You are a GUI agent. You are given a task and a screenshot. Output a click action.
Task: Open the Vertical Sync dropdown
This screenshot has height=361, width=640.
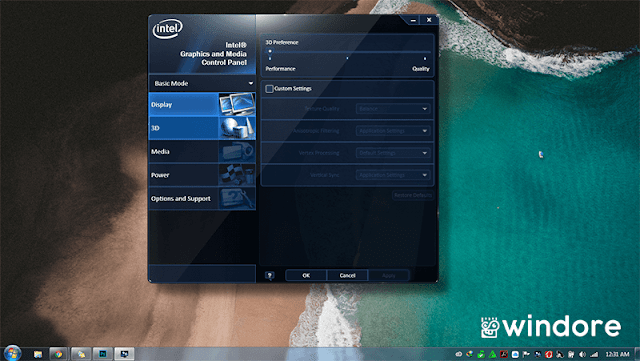click(393, 175)
